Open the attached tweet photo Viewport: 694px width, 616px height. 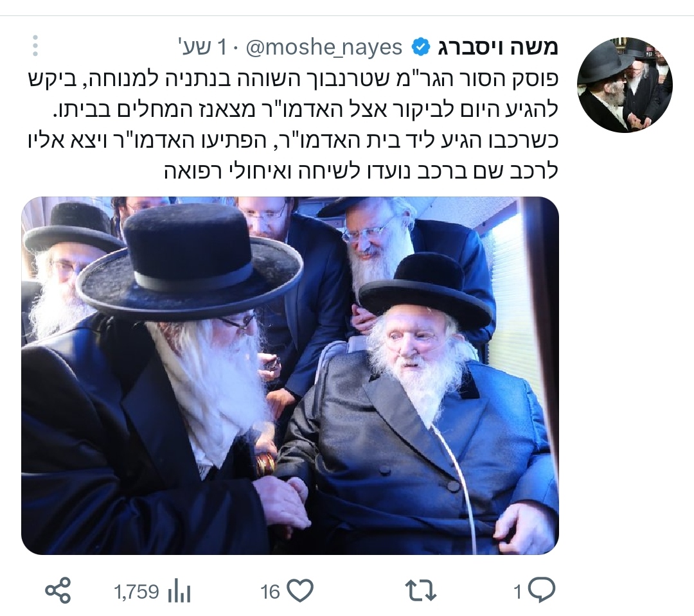point(290,376)
